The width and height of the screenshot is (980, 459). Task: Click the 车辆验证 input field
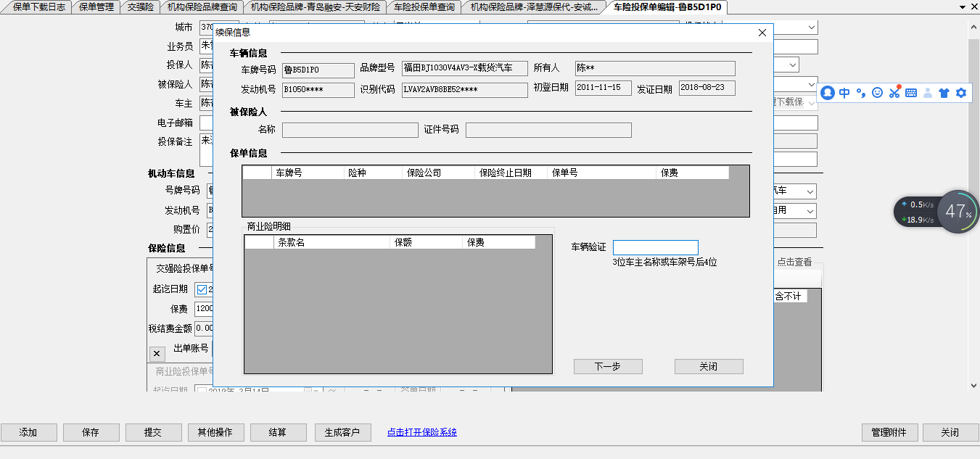pyautogui.click(x=655, y=247)
